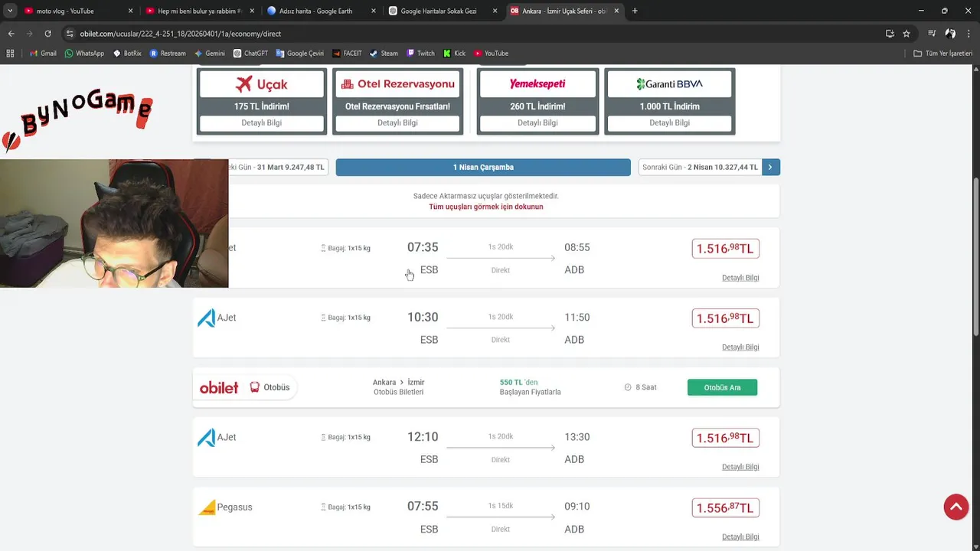980x551 pixels.
Task: Open the Restream bookmark
Action: point(168,53)
